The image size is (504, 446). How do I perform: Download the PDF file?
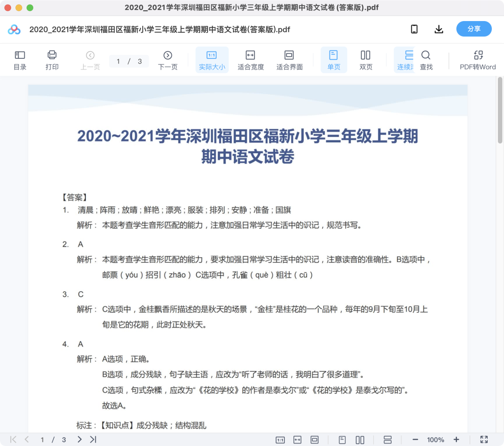[x=439, y=29]
